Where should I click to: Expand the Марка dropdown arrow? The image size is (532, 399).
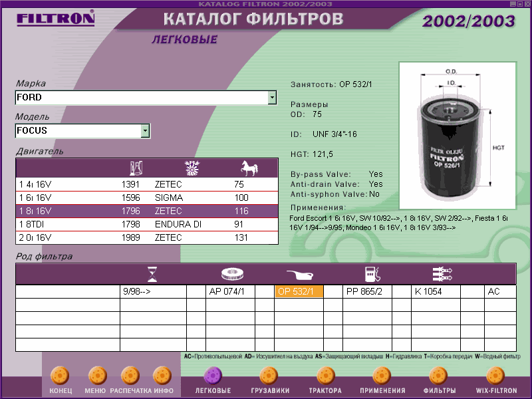pyautogui.click(x=272, y=98)
